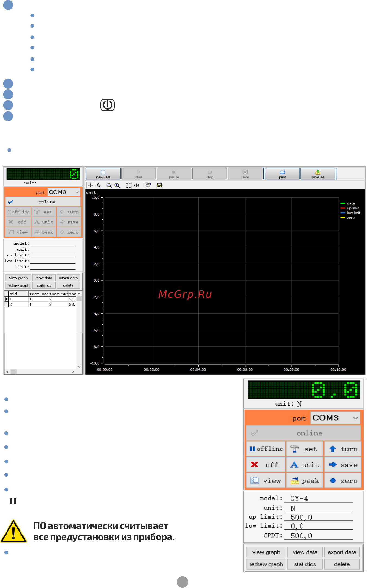This screenshot has height=588, width=367.
Task: Click the fit-width arrows chart icon
Action: tap(137, 185)
